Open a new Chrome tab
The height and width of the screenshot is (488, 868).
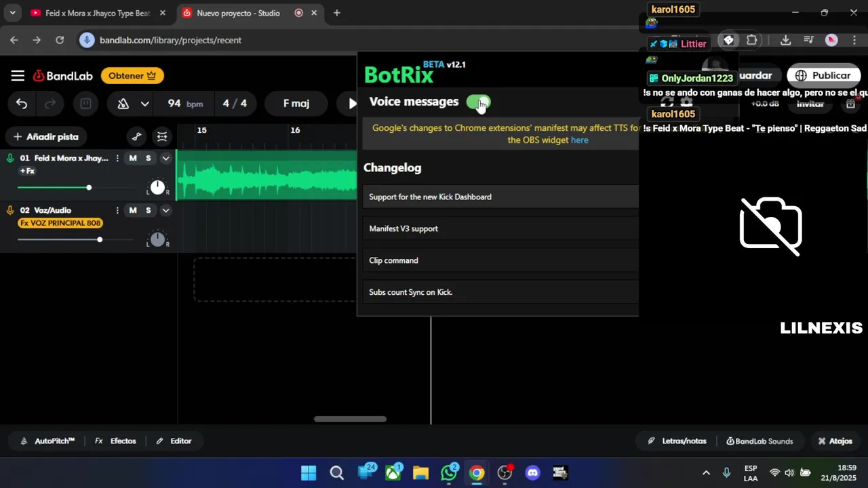click(x=337, y=13)
